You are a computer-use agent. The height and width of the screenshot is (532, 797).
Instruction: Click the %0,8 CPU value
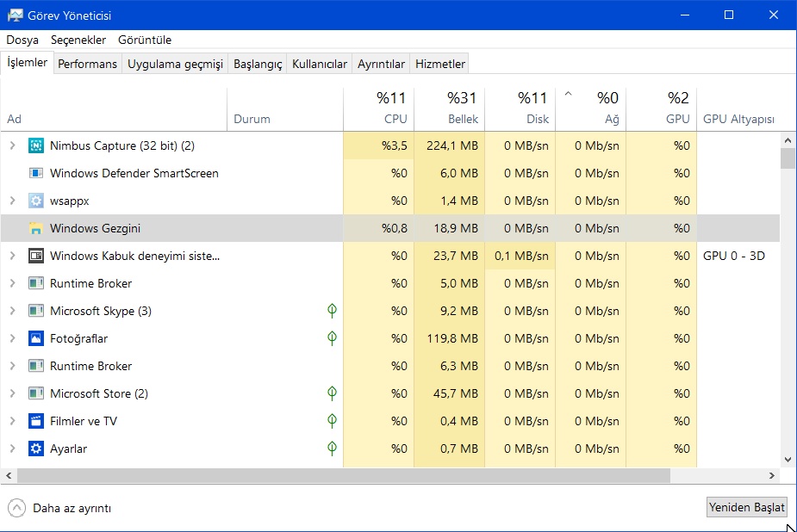point(395,228)
